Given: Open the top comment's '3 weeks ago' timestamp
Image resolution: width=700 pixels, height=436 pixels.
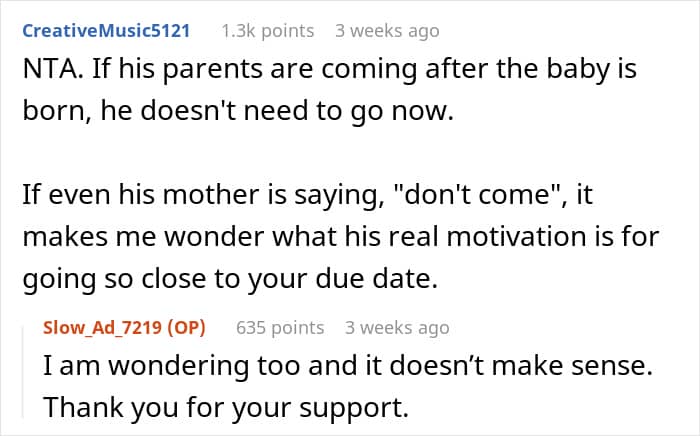Looking at the screenshot, I should tap(387, 31).
